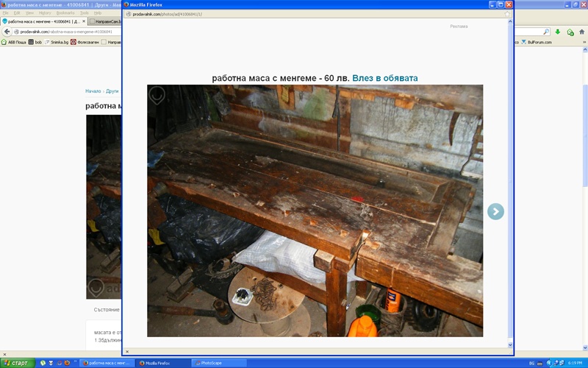This screenshot has width=588, height=368.
Task: Open the Windows Start button
Action: [x=17, y=363]
